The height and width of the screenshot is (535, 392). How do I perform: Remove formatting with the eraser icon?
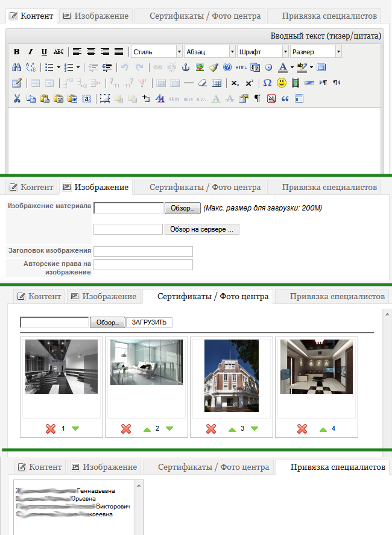click(x=203, y=83)
